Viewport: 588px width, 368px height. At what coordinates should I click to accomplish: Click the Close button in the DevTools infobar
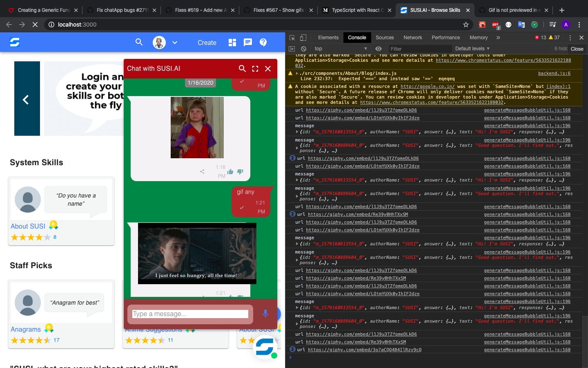pos(577,49)
